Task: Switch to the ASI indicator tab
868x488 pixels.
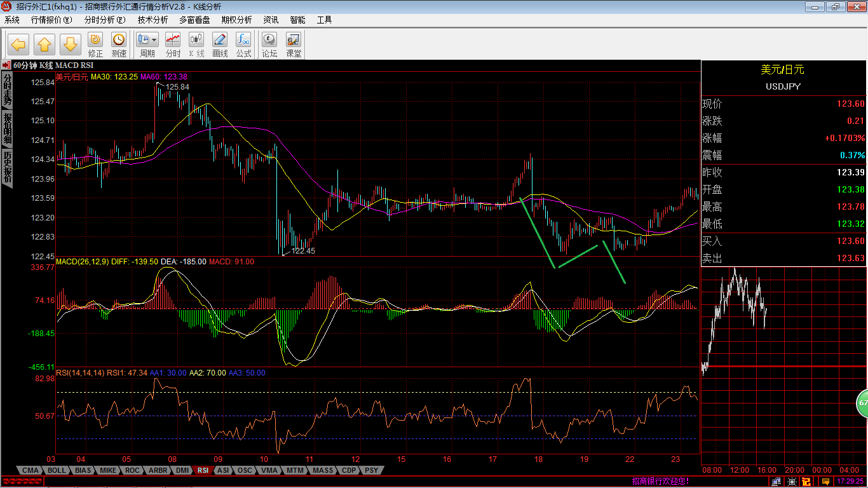Action: 223,471
